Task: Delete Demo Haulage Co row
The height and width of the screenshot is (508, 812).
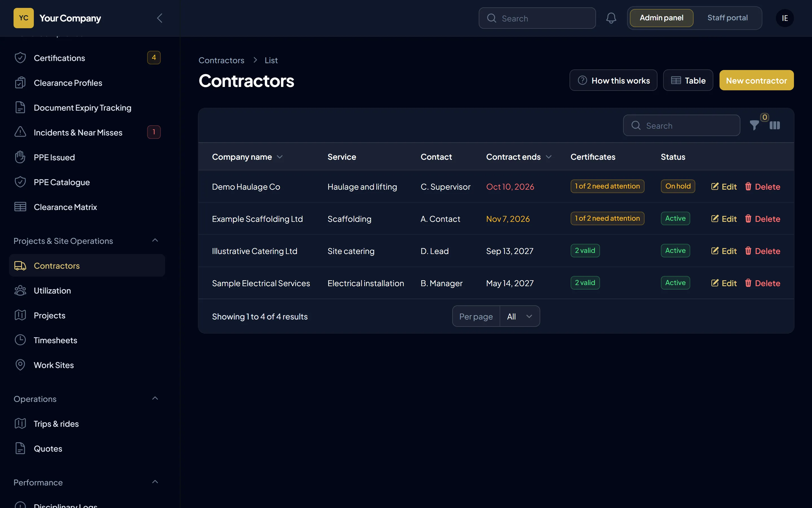Action: coord(762,187)
